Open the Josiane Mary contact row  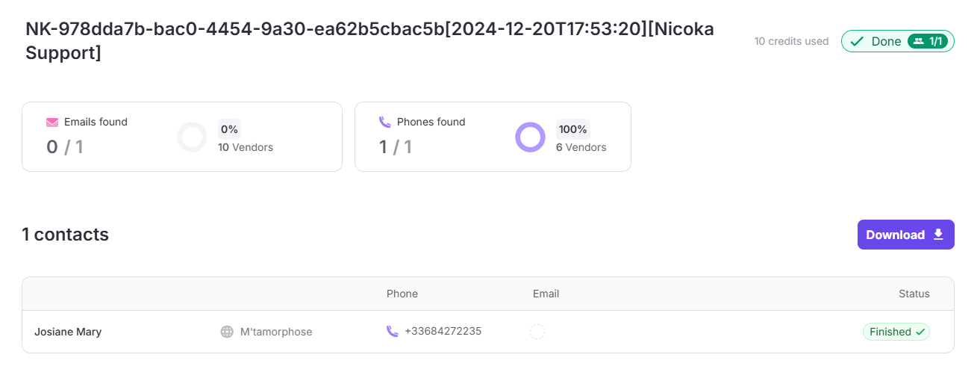click(x=488, y=332)
